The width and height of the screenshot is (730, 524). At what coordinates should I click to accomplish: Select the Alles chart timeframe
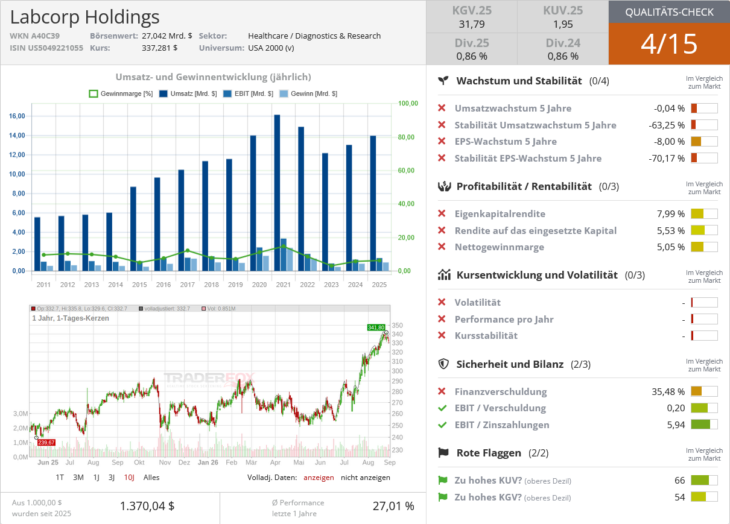click(x=151, y=477)
